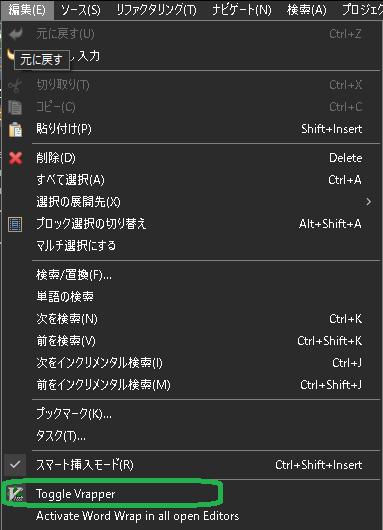The image size is (383, 530).
Task: Open the ソース(S) menu
Action: coord(81,10)
